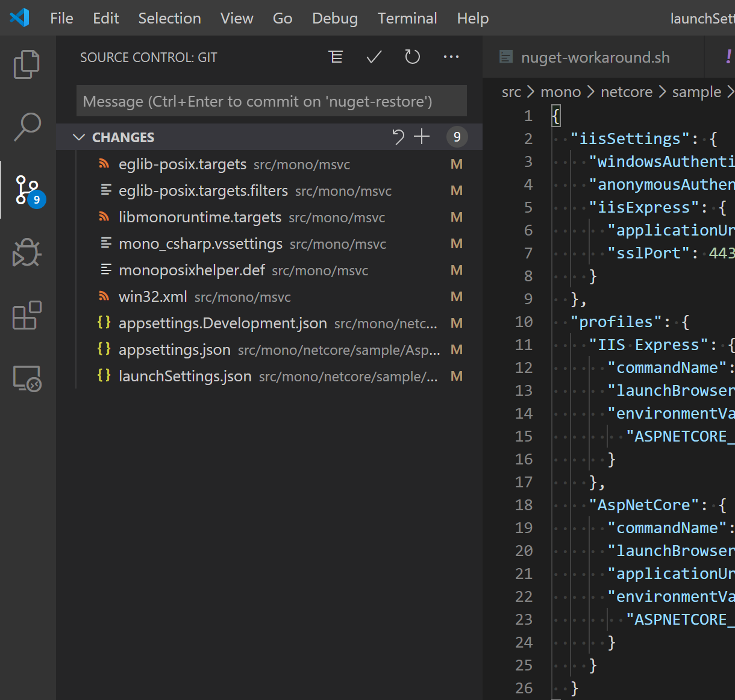Switch to the nuget-workaround.sh tab
The height and width of the screenshot is (700, 735).
(x=595, y=57)
